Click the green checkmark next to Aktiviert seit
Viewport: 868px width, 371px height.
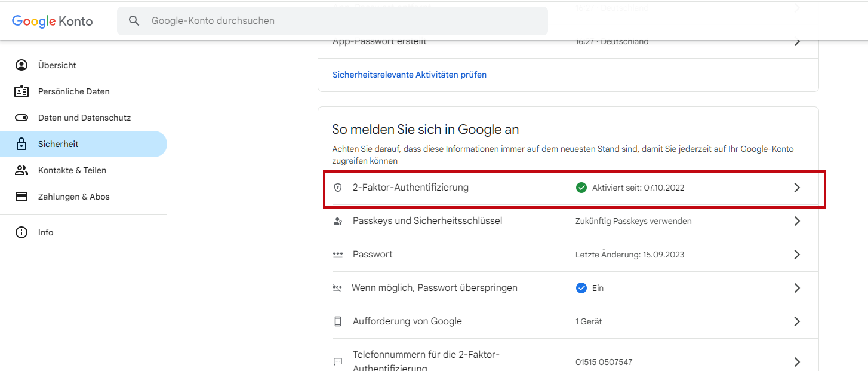(581, 188)
